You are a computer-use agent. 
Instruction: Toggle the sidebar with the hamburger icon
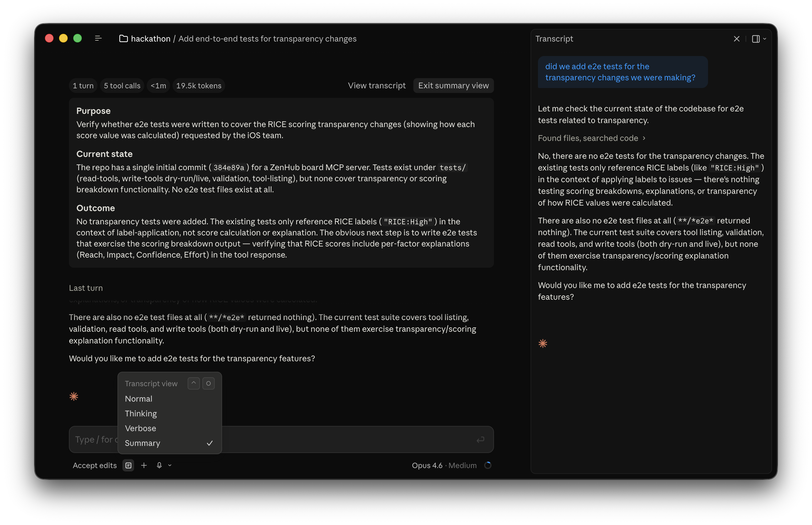tap(98, 38)
